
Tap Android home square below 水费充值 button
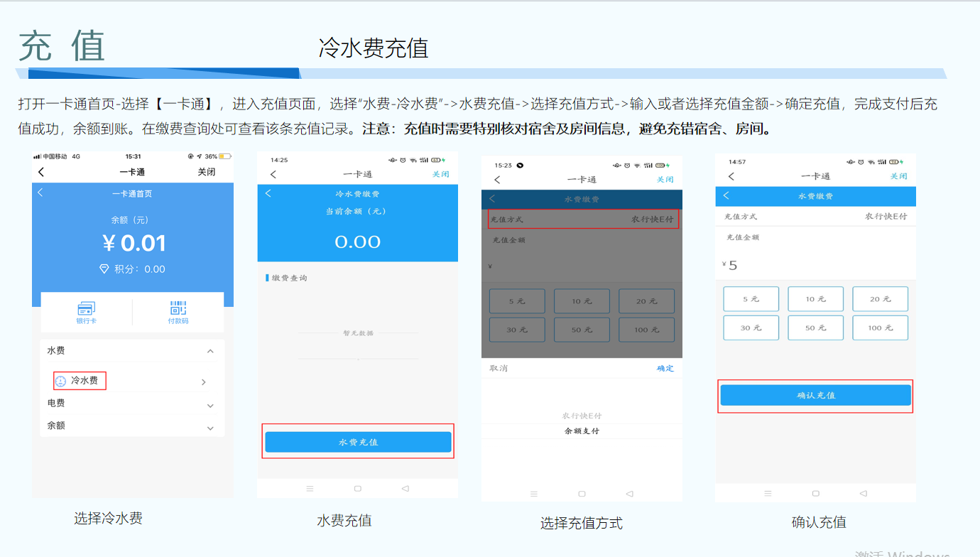357,489
